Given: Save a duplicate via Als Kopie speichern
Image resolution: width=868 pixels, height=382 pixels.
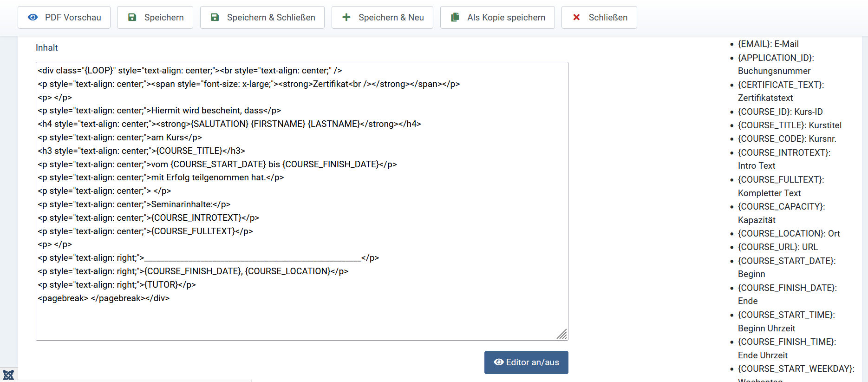Looking at the screenshot, I should point(497,17).
